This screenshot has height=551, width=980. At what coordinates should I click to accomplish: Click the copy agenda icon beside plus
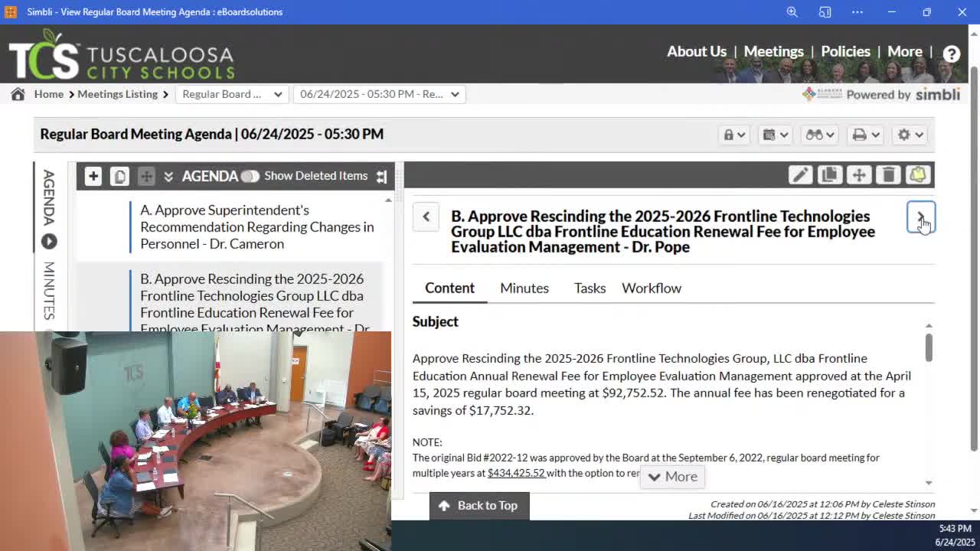pos(119,176)
